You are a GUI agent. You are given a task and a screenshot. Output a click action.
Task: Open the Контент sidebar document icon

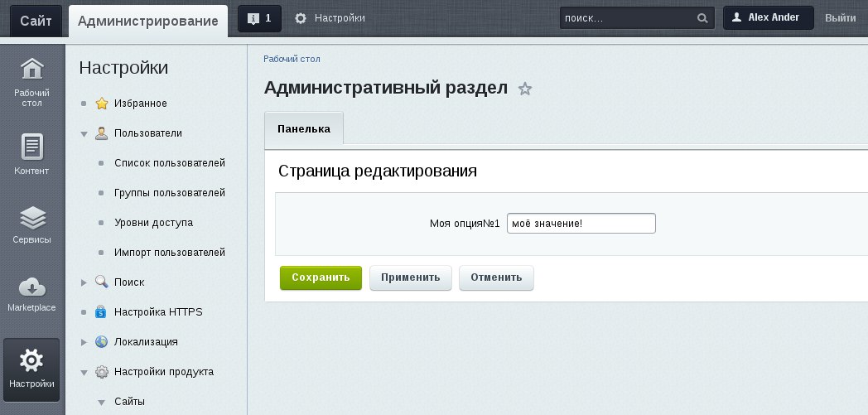[32, 147]
